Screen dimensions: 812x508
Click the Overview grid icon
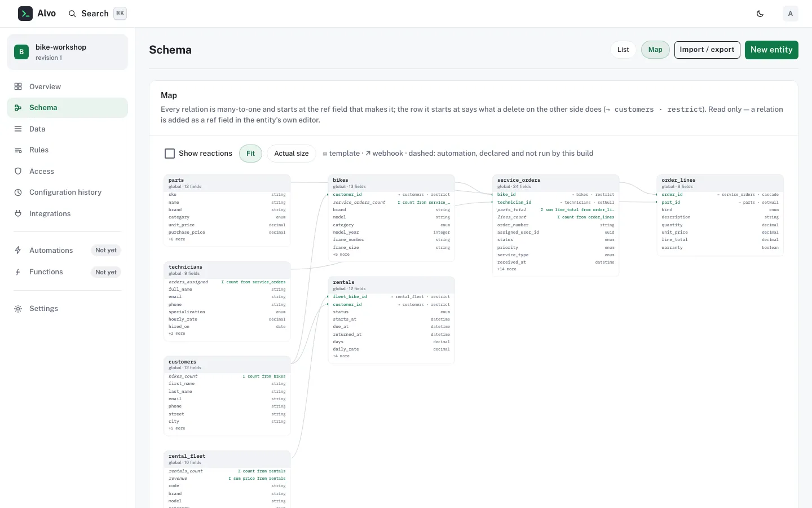coord(18,86)
